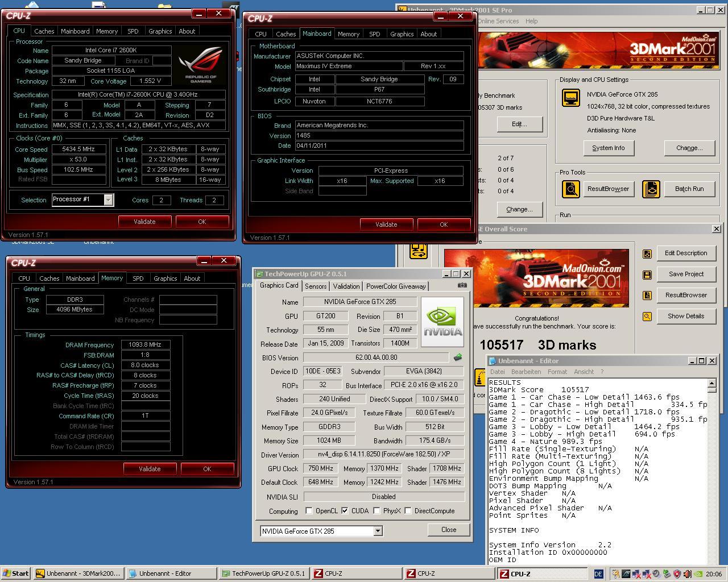Image resolution: width=728 pixels, height=582 pixels.
Task: Click the Batch Run icon
Action: pos(651,189)
